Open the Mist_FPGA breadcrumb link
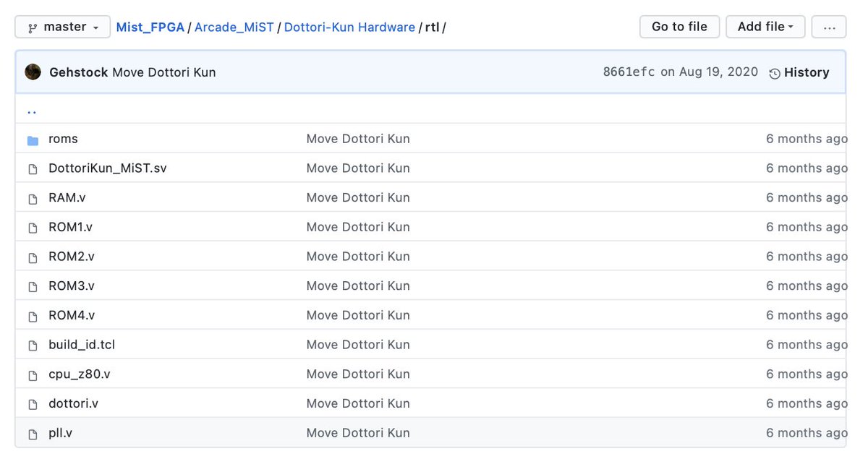868x472 pixels. [x=150, y=27]
